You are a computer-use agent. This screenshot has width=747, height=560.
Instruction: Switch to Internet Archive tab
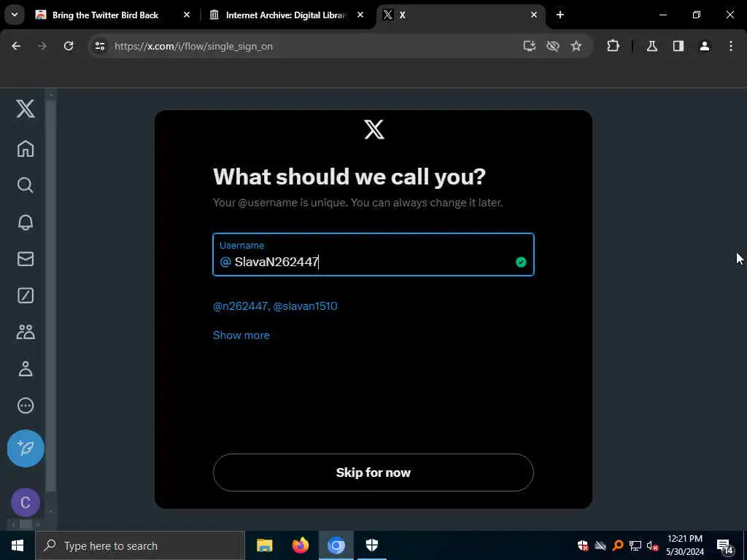[x=285, y=15]
